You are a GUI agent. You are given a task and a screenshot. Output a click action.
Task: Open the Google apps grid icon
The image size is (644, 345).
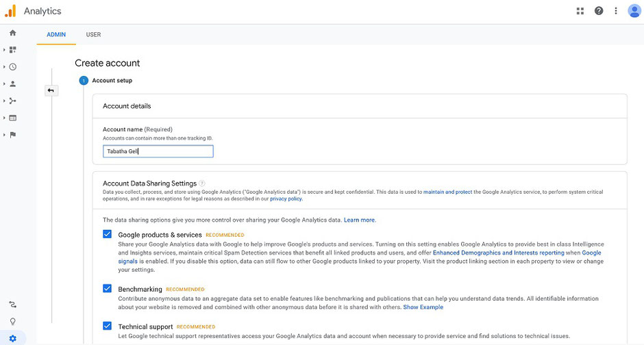580,11
